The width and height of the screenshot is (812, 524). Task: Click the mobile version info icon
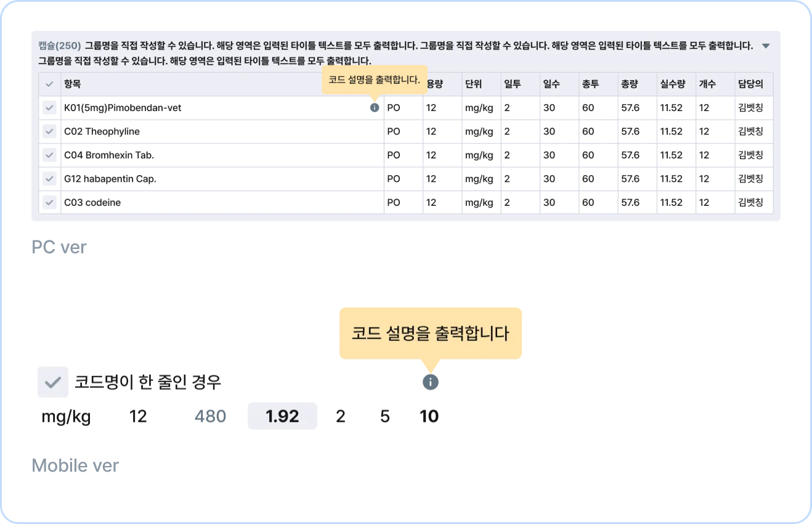[431, 382]
